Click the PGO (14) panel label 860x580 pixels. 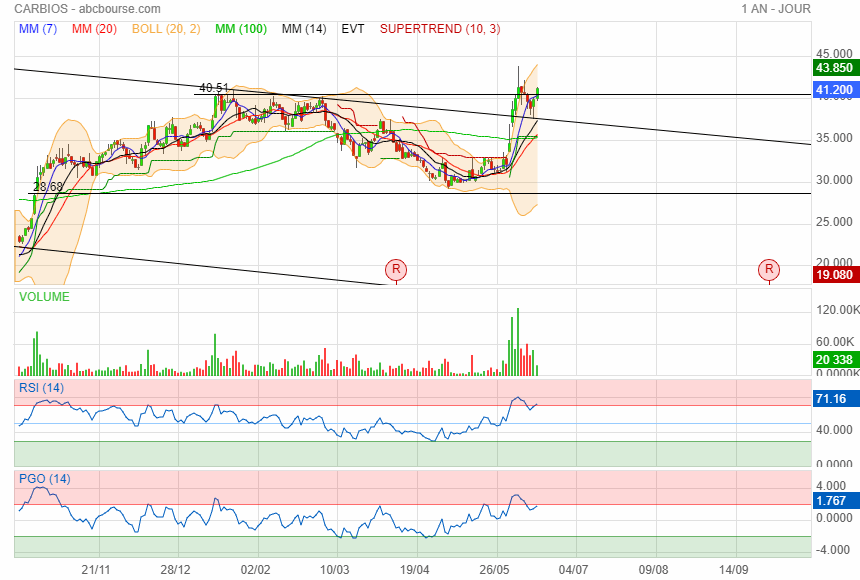point(45,479)
